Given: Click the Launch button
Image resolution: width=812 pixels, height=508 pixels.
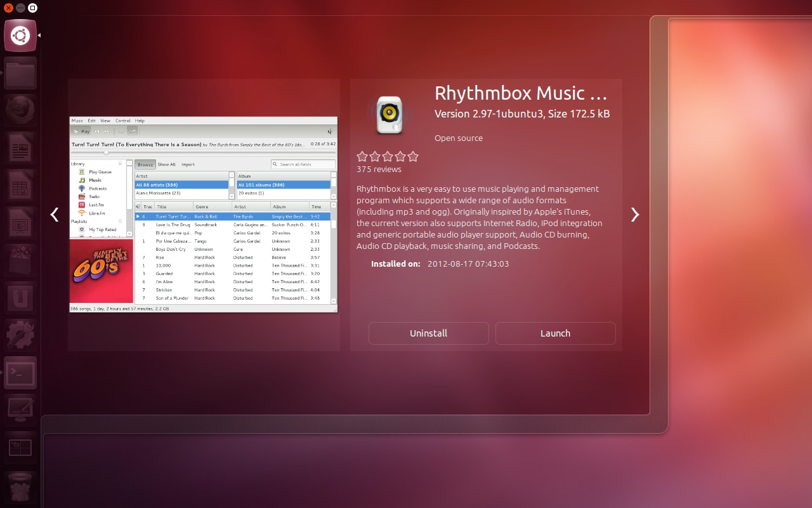Looking at the screenshot, I should 556,333.
